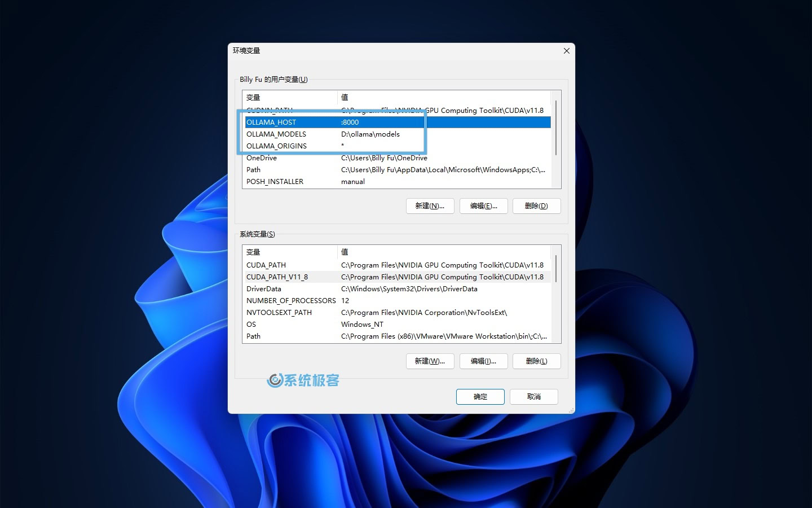
Task: Select the OneDrive user variable row
Action: click(x=398, y=157)
